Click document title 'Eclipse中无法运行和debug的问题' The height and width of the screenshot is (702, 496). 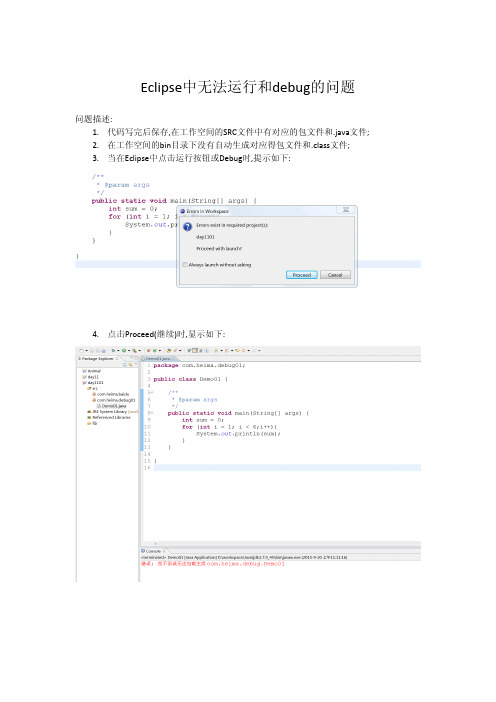248,87
